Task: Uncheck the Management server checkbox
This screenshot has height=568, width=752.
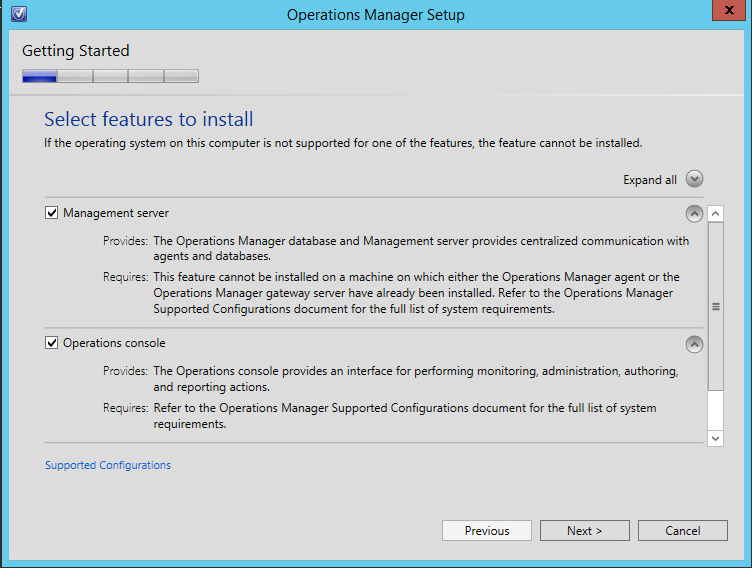Action: 51,213
